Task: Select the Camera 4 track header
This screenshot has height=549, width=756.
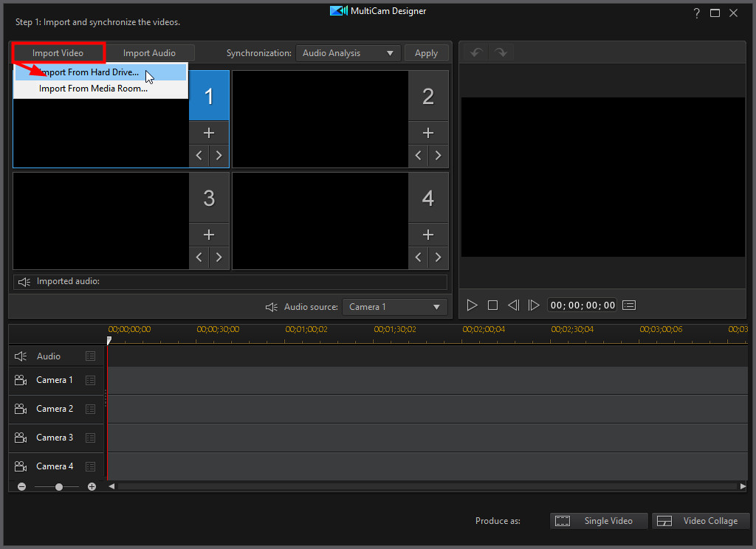Action: (x=56, y=466)
